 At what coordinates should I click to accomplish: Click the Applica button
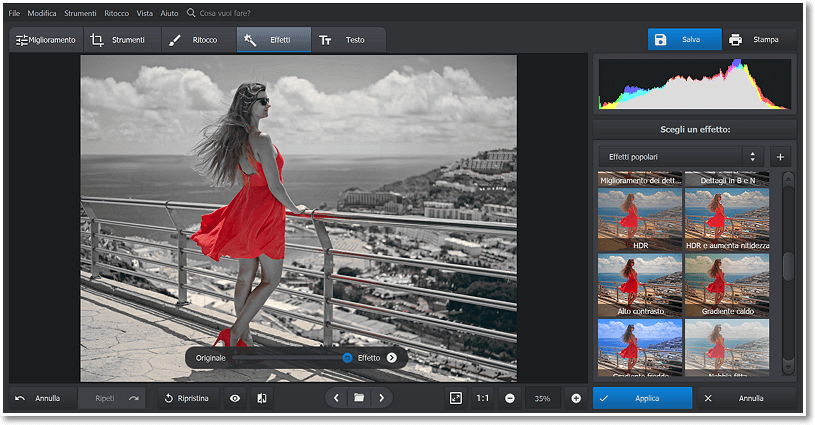pyautogui.click(x=642, y=399)
